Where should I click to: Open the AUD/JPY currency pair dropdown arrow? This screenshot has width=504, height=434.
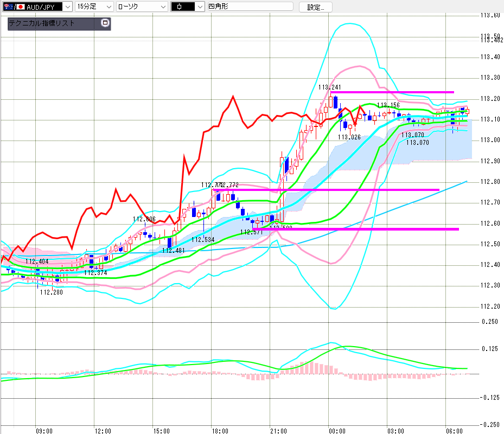(x=67, y=7)
